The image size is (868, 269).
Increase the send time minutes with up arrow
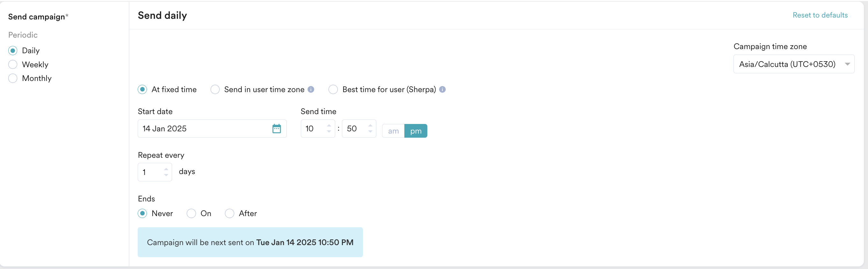click(x=370, y=125)
